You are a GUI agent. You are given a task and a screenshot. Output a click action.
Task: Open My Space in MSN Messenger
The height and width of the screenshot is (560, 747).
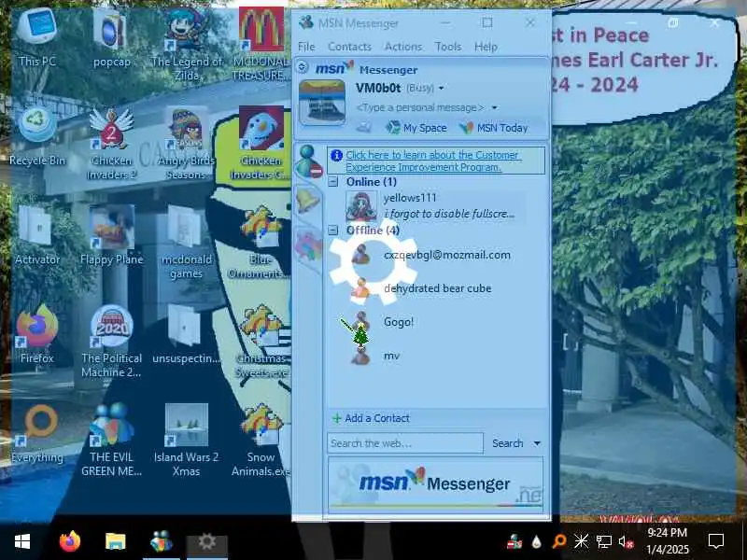coord(416,128)
